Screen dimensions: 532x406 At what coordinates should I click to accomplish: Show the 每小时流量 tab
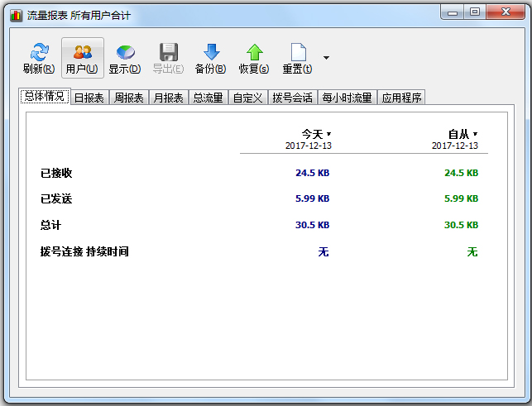point(347,98)
